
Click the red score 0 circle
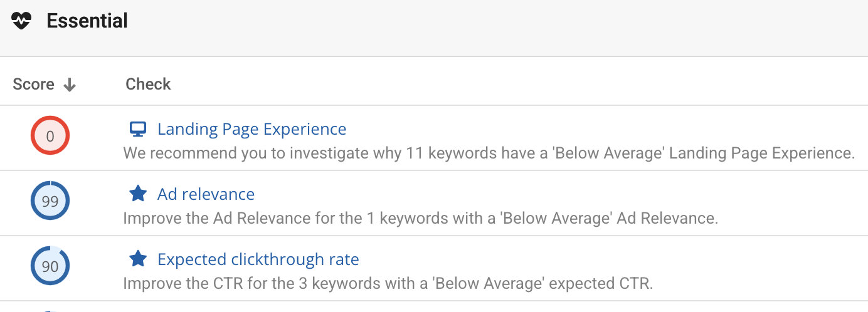point(50,136)
